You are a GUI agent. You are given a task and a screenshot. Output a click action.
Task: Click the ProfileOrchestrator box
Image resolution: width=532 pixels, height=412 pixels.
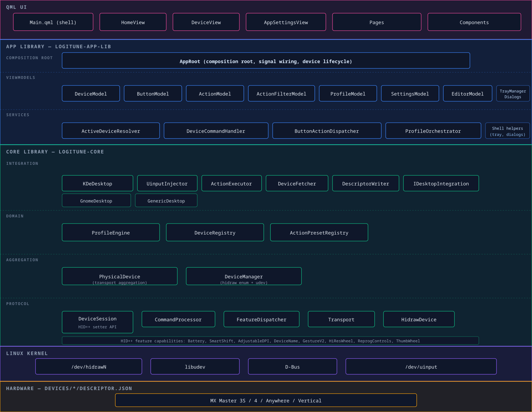click(x=433, y=131)
